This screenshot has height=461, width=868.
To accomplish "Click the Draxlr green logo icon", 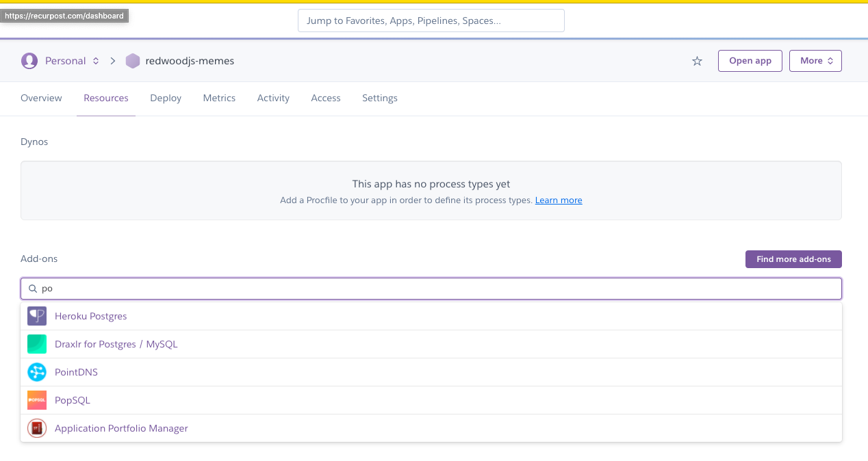I will pos(37,344).
